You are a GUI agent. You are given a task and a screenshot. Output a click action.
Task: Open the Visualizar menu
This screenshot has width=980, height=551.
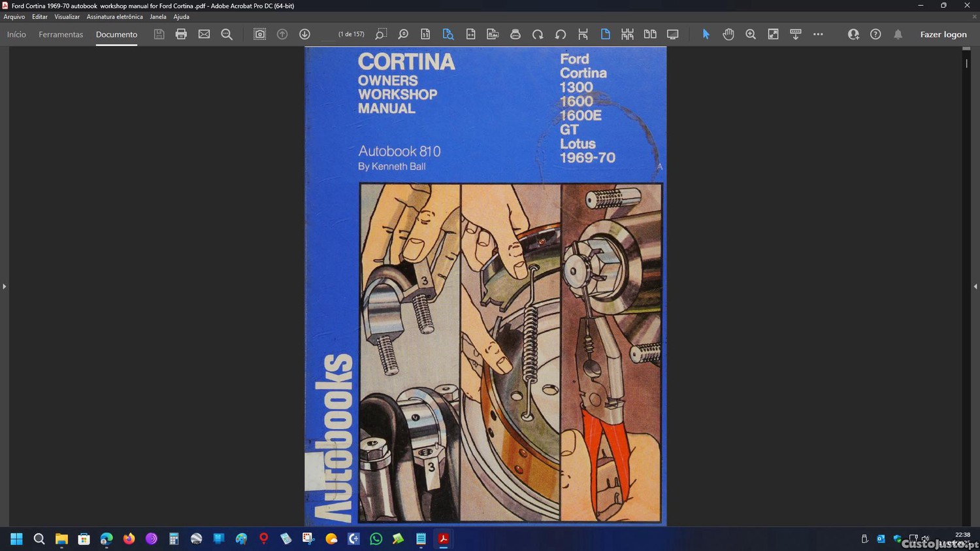pyautogui.click(x=67, y=17)
